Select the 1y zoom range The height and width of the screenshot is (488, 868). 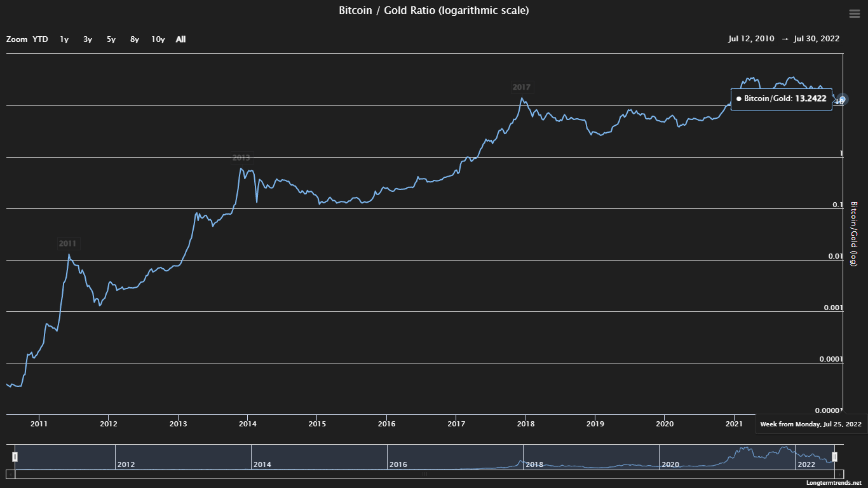point(64,39)
